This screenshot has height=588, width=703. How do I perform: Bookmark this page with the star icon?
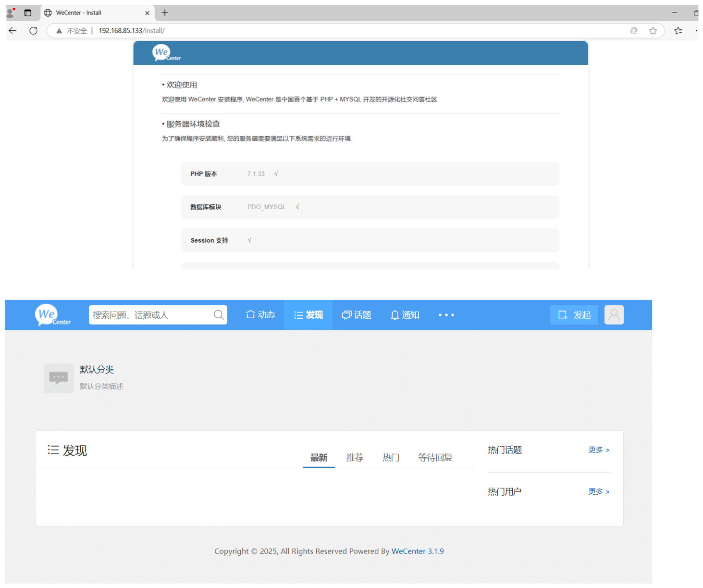(x=653, y=31)
